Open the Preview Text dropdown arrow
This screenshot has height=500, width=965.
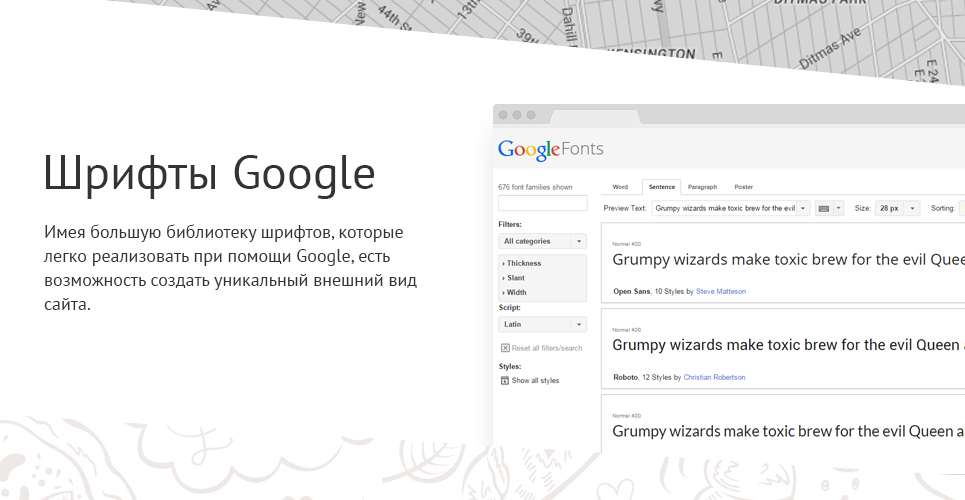(803, 208)
